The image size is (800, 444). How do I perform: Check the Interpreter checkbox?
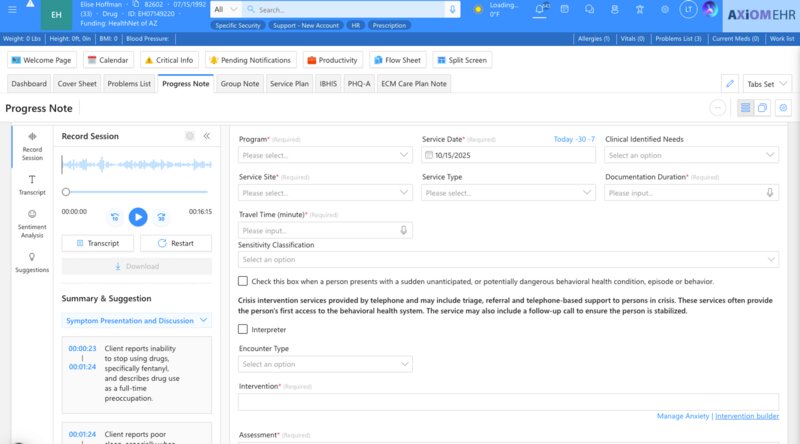pyautogui.click(x=243, y=329)
